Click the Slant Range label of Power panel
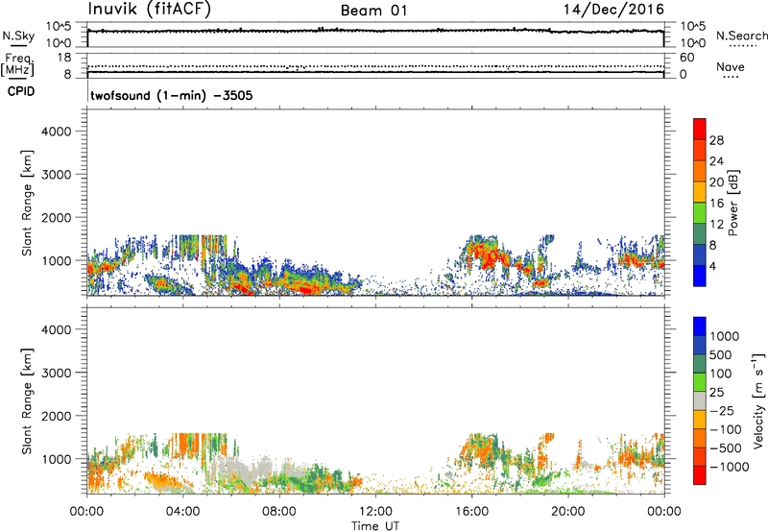This screenshot has width=768, height=532. click(x=27, y=203)
